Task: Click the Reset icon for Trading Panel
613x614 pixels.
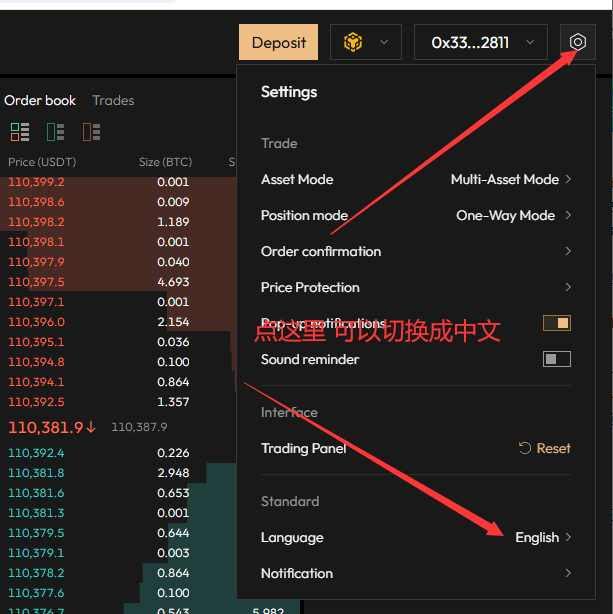Action: [525, 448]
